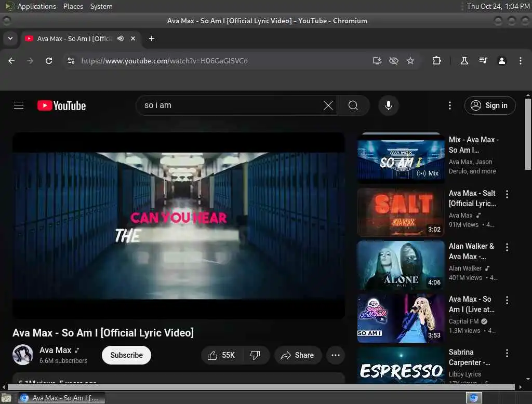View site information icon in address bar
532x404 pixels.
point(71,61)
